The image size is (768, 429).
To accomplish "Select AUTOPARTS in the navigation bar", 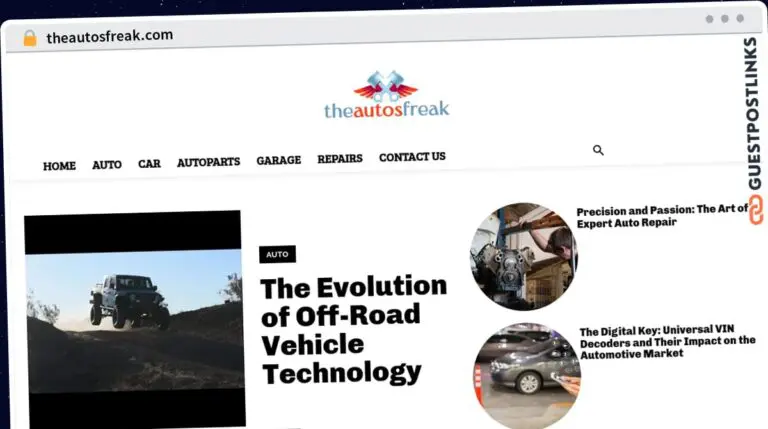I will click(209, 162).
